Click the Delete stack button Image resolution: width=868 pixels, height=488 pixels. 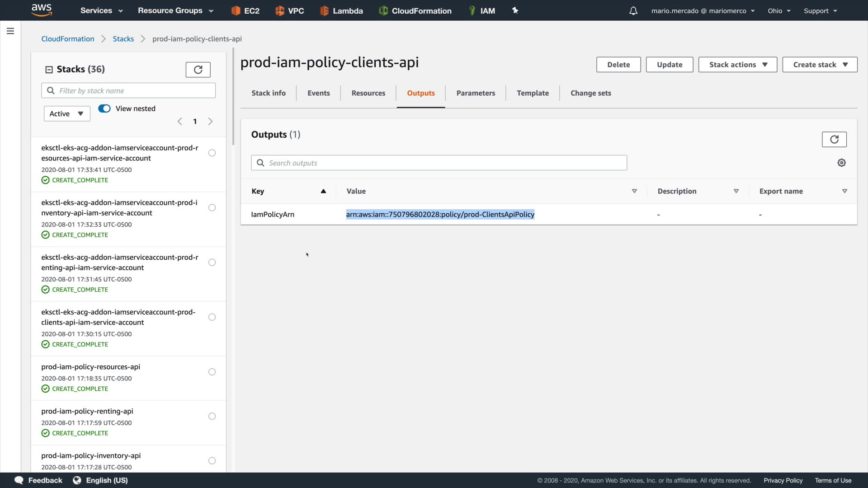[x=618, y=65]
